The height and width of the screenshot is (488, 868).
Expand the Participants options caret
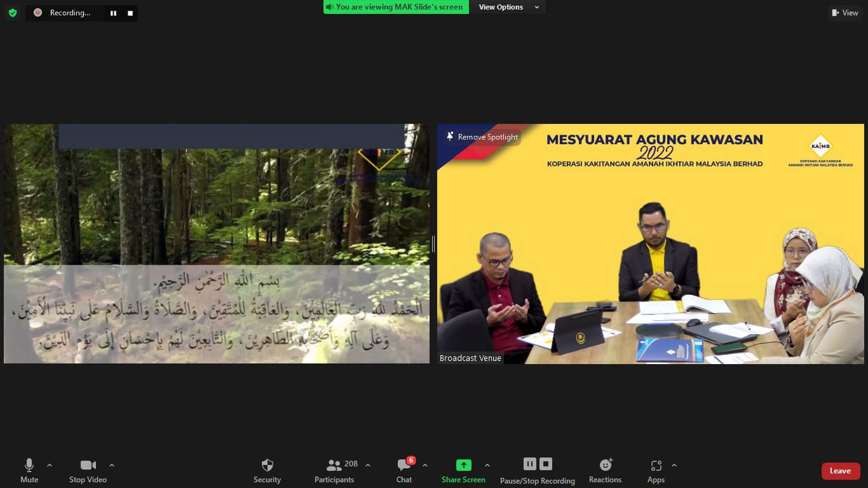(x=368, y=465)
